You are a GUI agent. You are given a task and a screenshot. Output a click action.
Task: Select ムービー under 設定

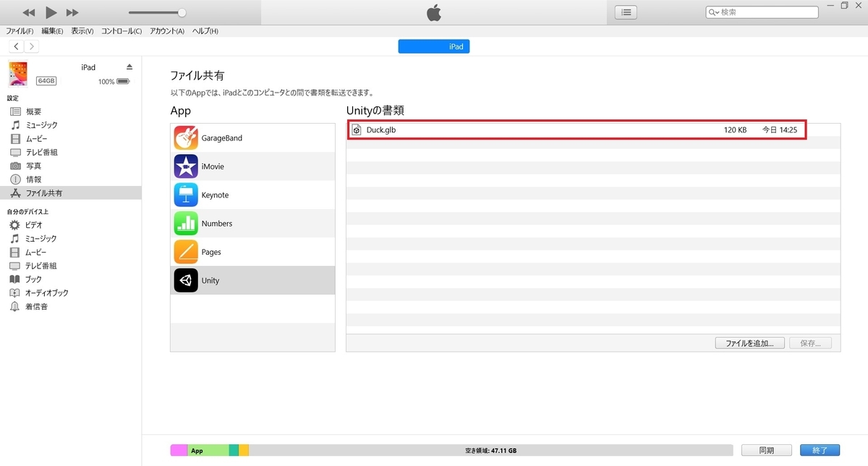[x=36, y=139]
